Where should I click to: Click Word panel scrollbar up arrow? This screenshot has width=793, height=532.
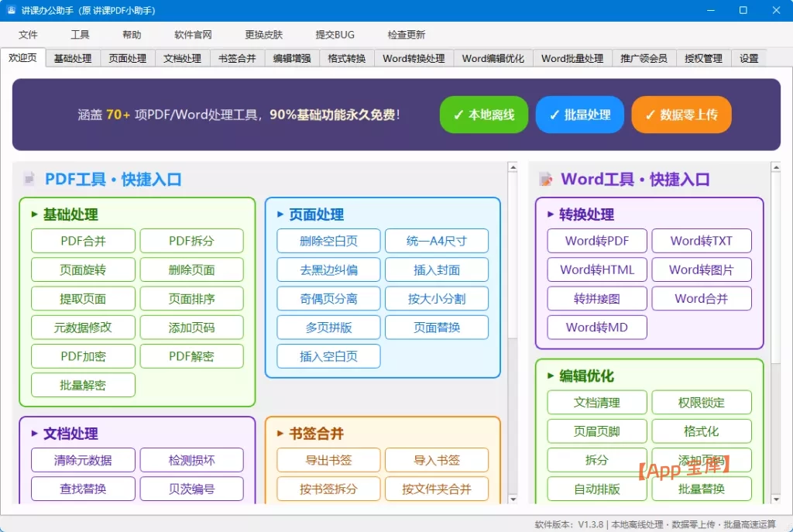pyautogui.click(x=776, y=167)
